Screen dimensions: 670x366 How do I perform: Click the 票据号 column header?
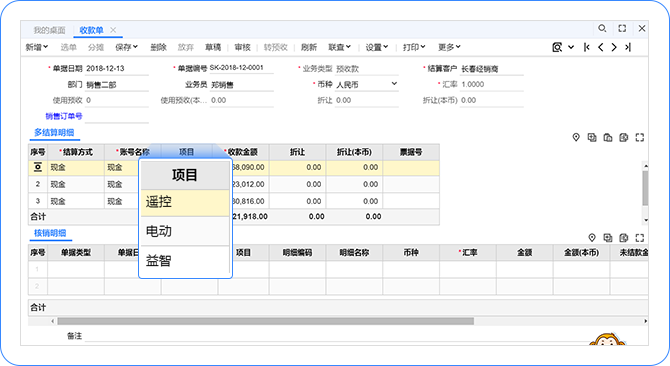coord(411,152)
